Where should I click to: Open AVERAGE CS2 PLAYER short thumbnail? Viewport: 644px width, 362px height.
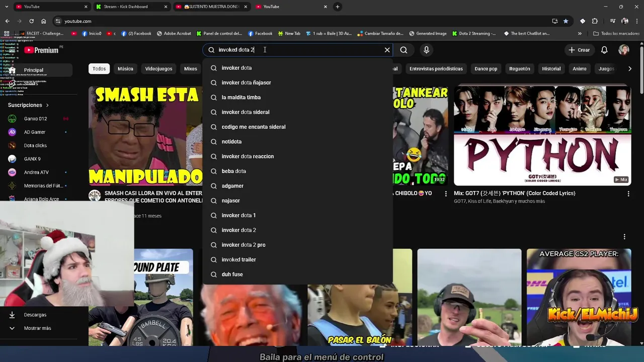579,297
